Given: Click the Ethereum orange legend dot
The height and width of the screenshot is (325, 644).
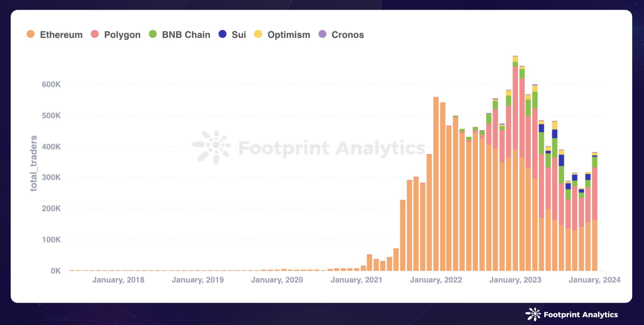Looking at the screenshot, I should (x=31, y=34).
